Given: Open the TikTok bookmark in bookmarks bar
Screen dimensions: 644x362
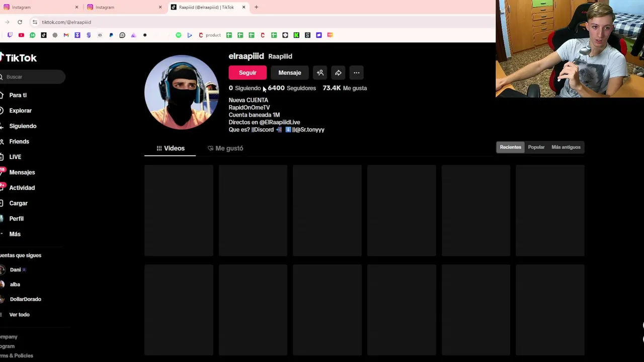Looking at the screenshot, I should coord(44,35).
